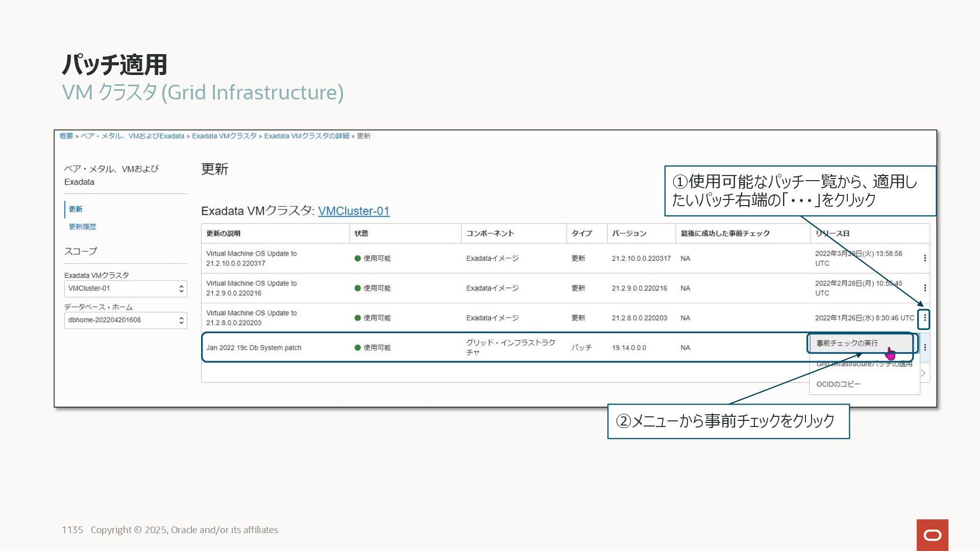Select 事前チェックの実行 from context menu
Image resolution: width=980 pixels, height=551 pixels.
[847, 343]
